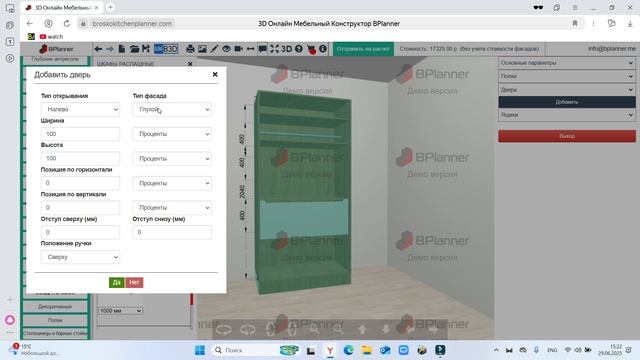Click the picture icon in the toolbar
The height and width of the screenshot is (360, 640).
pos(202,49)
